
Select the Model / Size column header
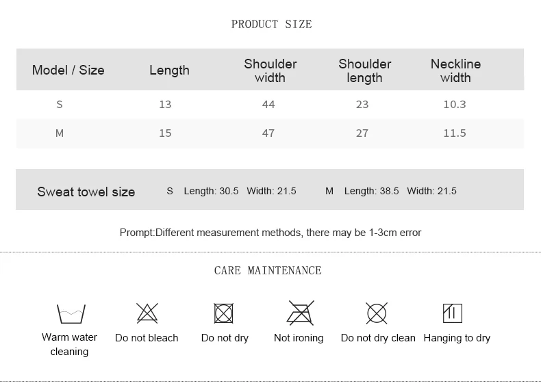click(68, 70)
